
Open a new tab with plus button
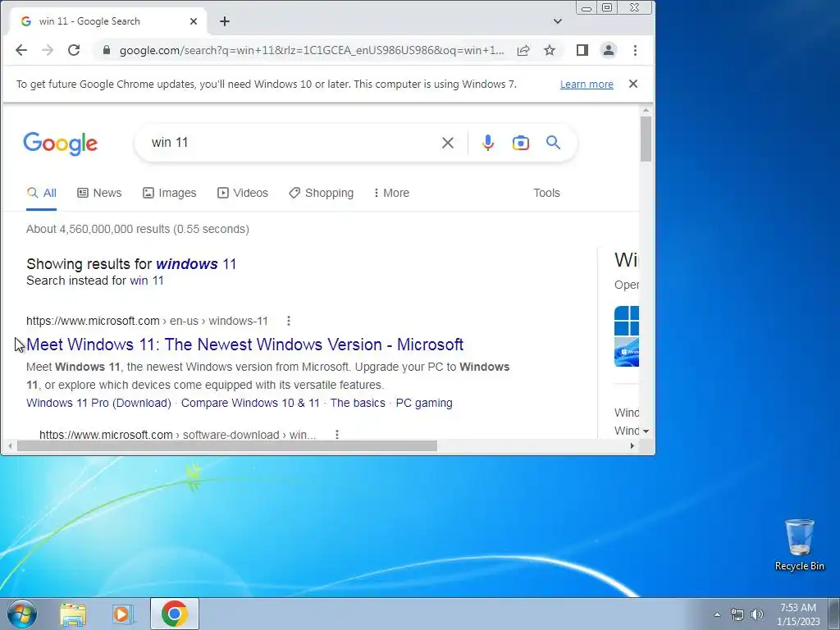click(x=225, y=21)
